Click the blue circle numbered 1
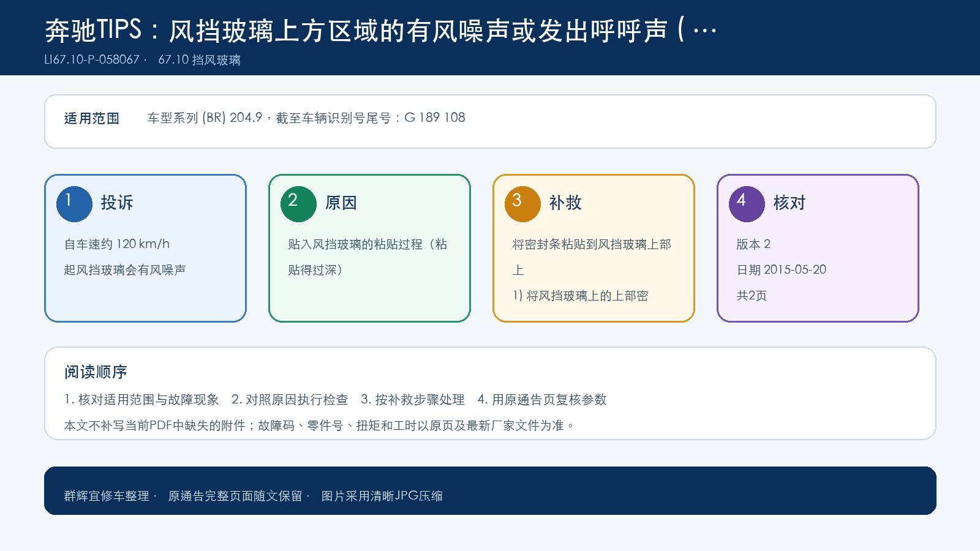 (74, 204)
